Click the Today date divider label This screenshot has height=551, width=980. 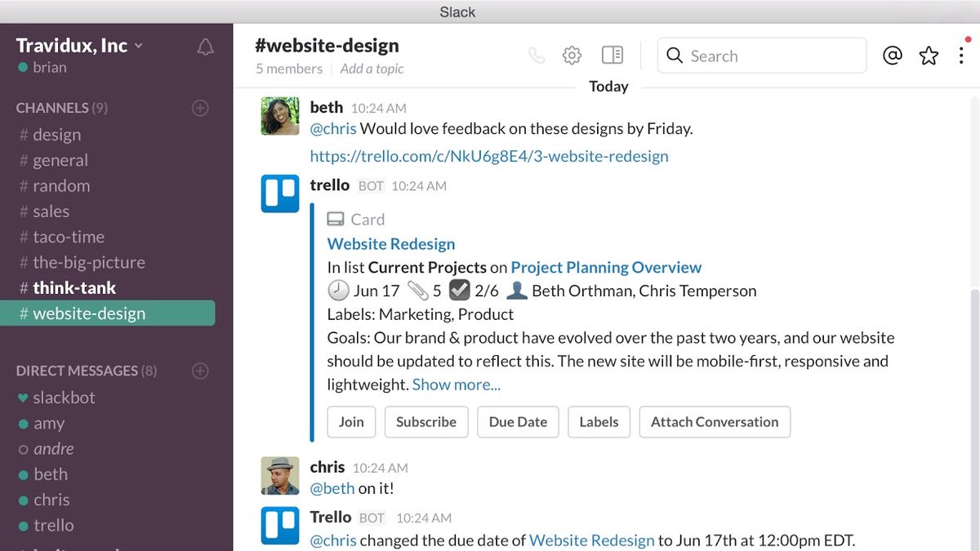point(608,87)
